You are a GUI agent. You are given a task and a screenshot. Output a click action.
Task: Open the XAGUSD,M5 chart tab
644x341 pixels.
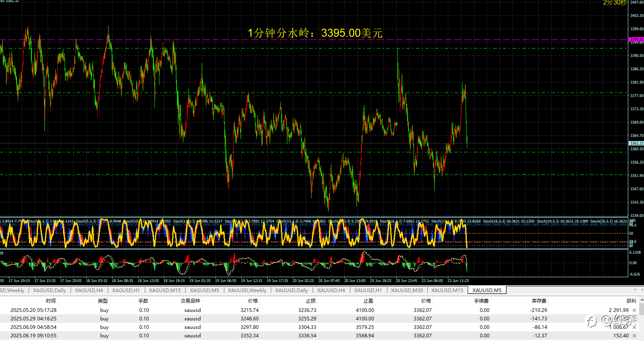[204, 290]
